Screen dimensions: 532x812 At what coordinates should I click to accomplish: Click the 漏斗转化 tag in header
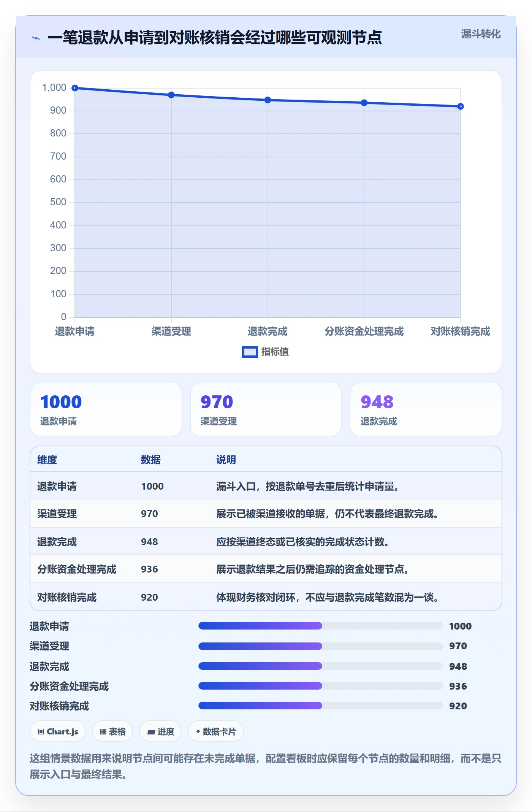click(x=481, y=34)
